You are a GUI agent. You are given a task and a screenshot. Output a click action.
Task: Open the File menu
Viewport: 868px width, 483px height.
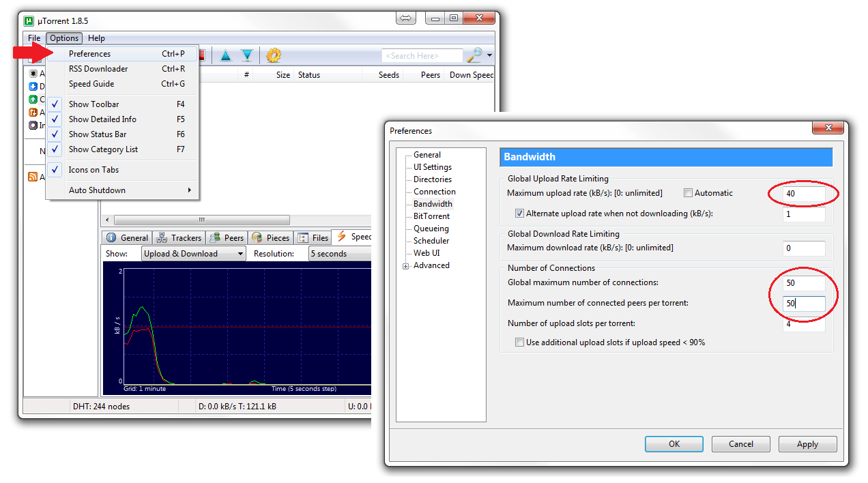click(34, 38)
